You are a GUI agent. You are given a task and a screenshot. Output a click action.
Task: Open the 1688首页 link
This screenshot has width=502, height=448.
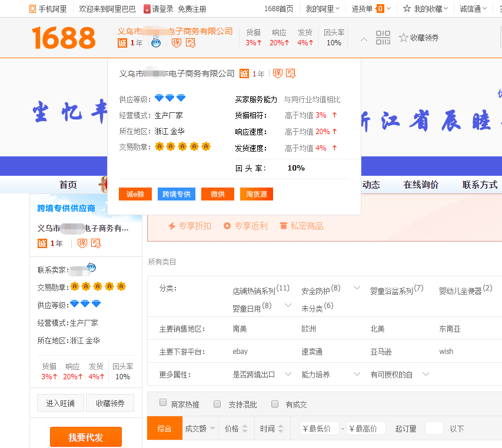click(278, 9)
